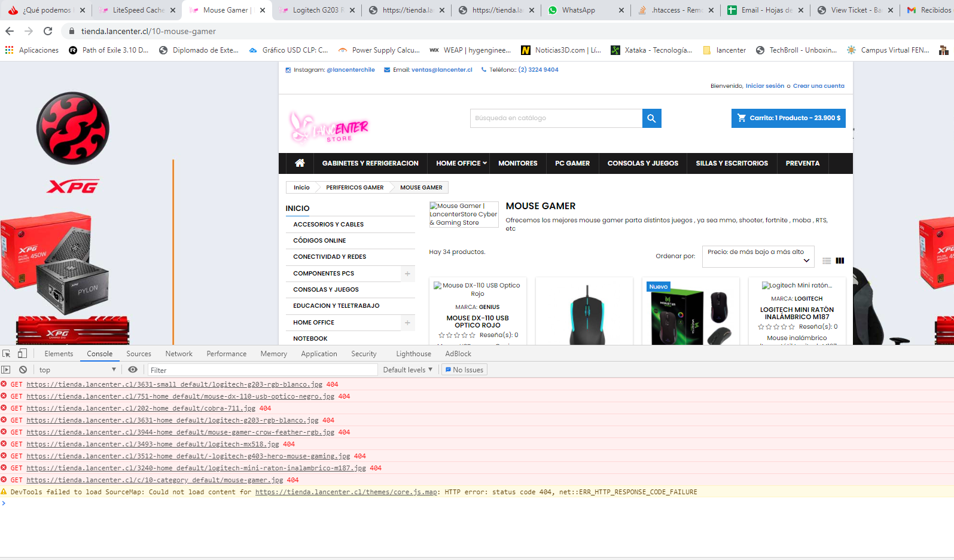The image size is (954, 560).
Task: Expand the COMPONENTES PCS category plus
Action: click(x=407, y=274)
